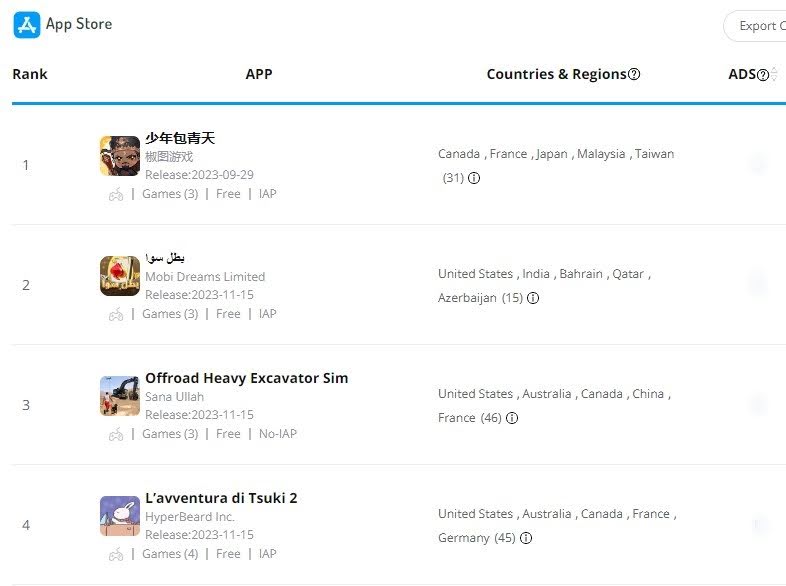Click the game controller icon in HyperBeard row
The image size is (786, 586).
116,554
